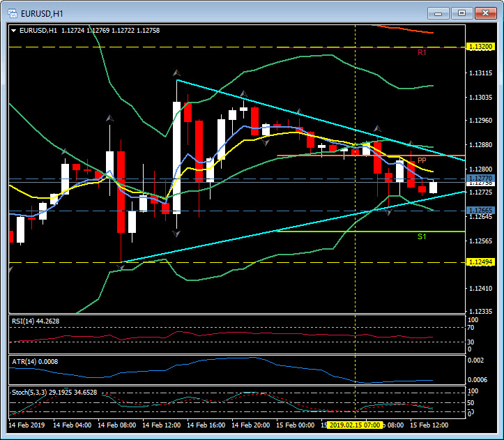504x440 pixels.
Task: Click the S1 support pivot label
Action: (x=422, y=237)
